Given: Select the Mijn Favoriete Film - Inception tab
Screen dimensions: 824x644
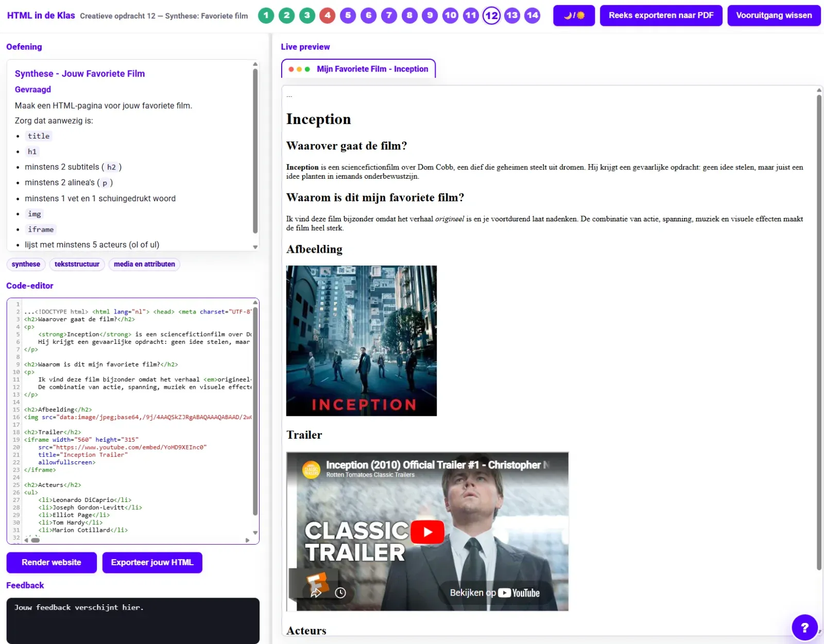Looking at the screenshot, I should 358,69.
